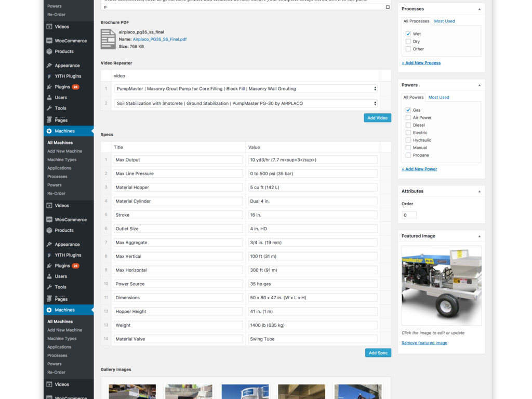
Task: Uncheck the Gas power checkbox
Action: (408, 110)
